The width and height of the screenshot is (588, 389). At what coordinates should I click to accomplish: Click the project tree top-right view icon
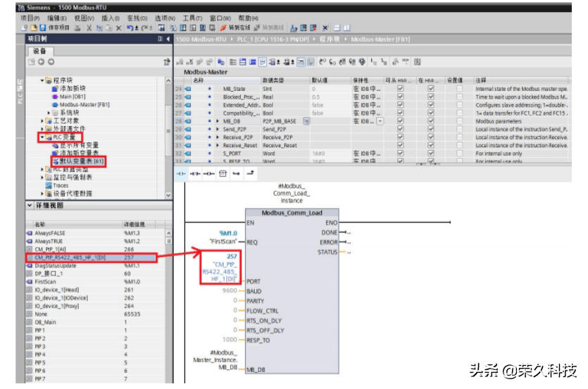click(x=167, y=62)
